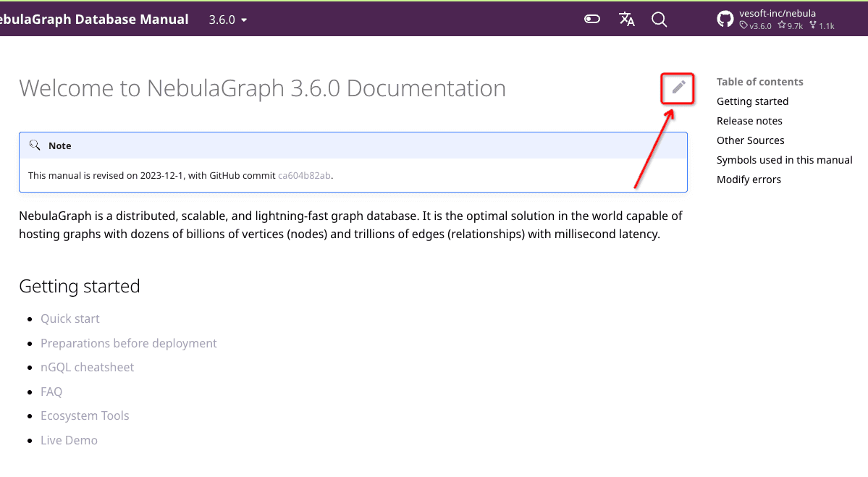Open the Live Demo link
The height and width of the screenshot is (477, 868).
tap(69, 441)
